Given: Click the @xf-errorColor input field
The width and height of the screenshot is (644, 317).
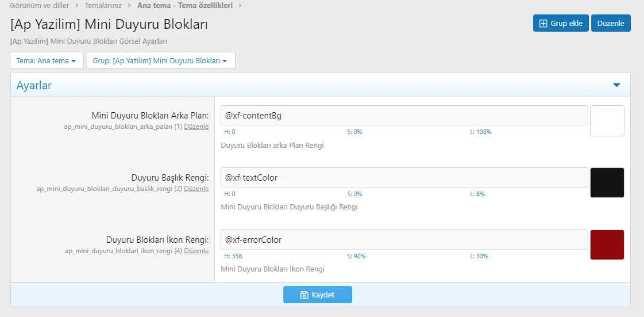Looking at the screenshot, I should (x=404, y=239).
